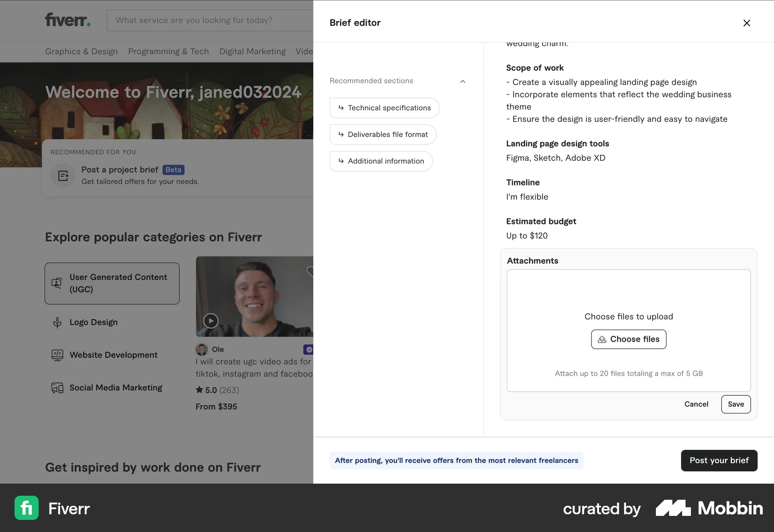The width and height of the screenshot is (774, 532).
Task: Select the User Generated Content category icon
Action: (x=57, y=283)
